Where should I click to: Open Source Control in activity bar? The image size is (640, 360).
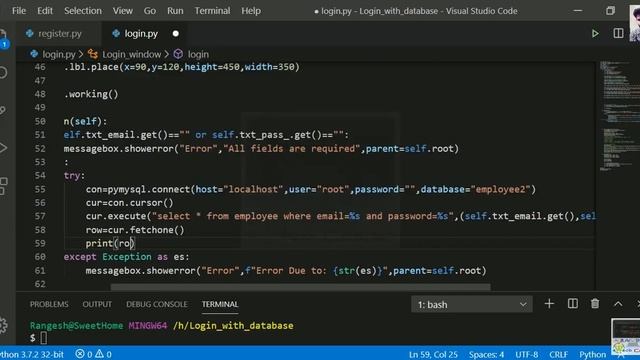coord(3,110)
